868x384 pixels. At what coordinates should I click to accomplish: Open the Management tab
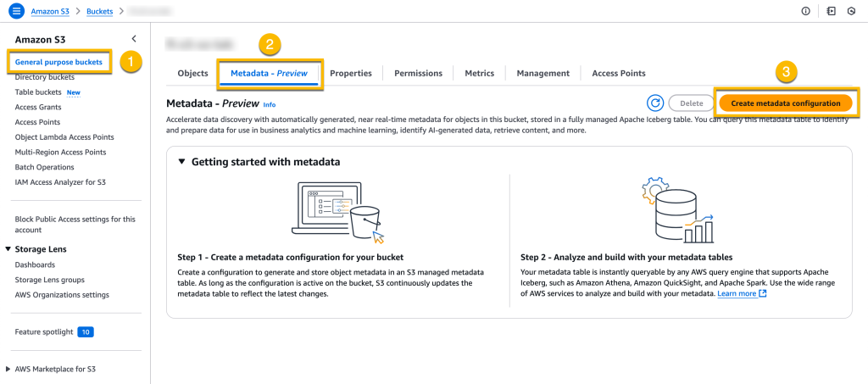click(543, 73)
